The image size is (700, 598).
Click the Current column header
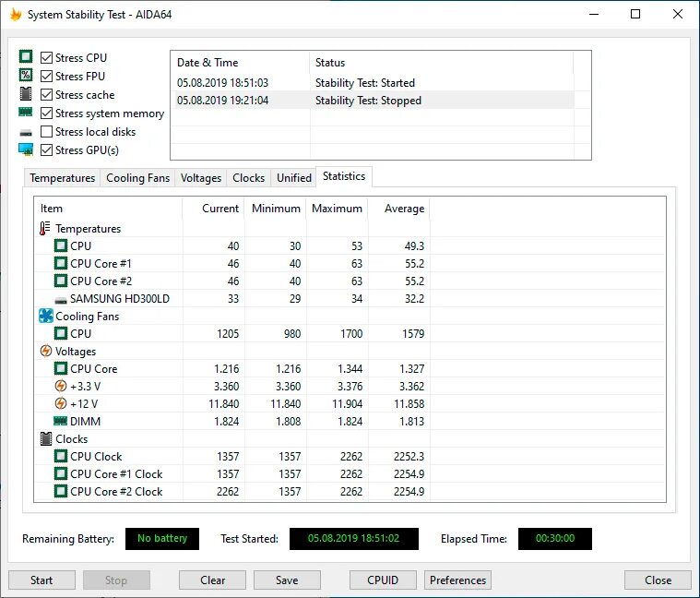(x=213, y=209)
